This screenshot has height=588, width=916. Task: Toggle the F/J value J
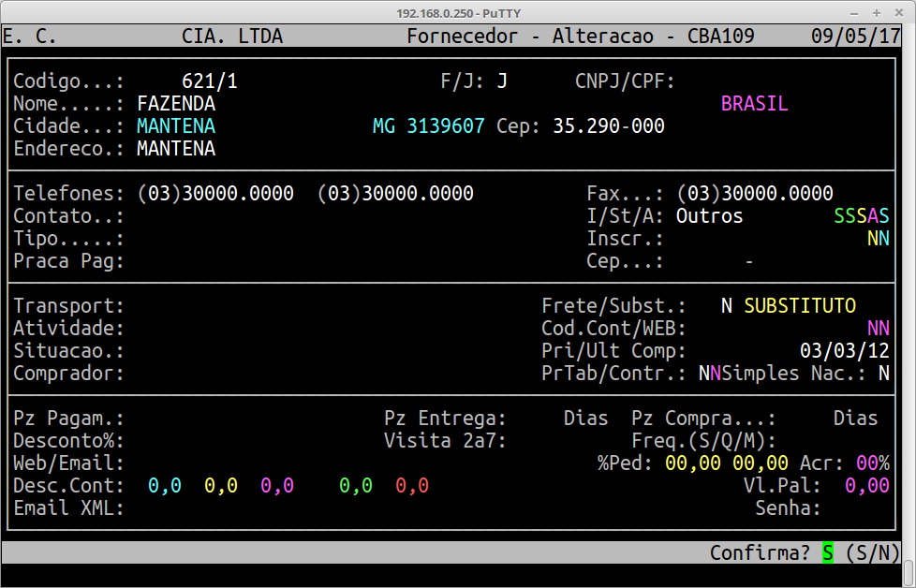point(502,81)
